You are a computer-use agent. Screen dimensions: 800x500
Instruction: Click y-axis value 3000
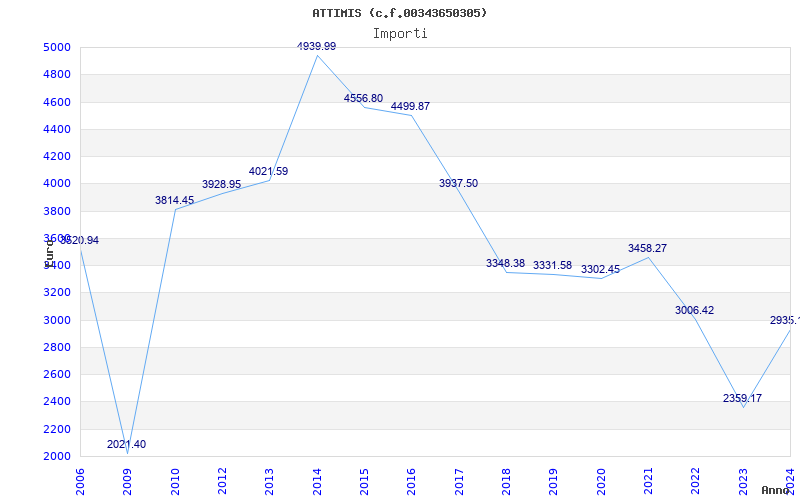coord(57,320)
